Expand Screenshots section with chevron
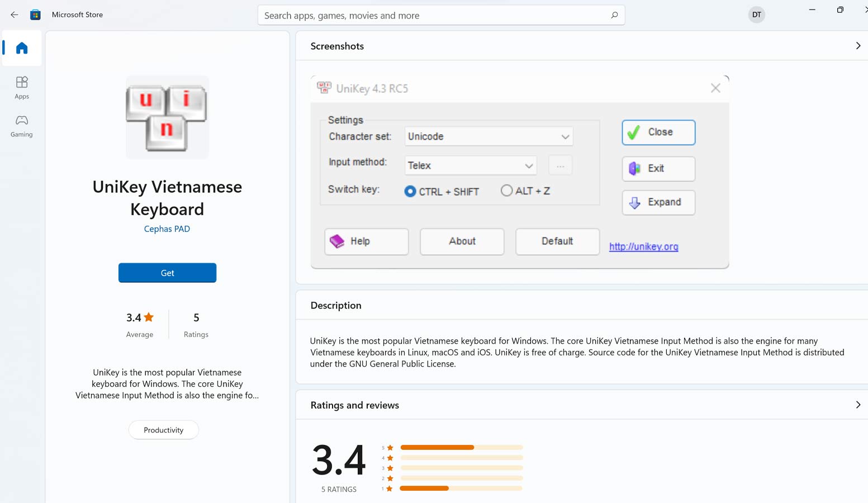This screenshot has height=503, width=868. pos(858,46)
